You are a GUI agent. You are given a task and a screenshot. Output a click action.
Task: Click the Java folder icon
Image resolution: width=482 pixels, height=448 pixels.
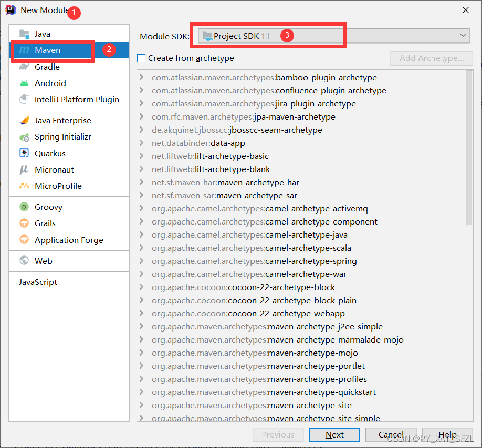tap(24, 34)
